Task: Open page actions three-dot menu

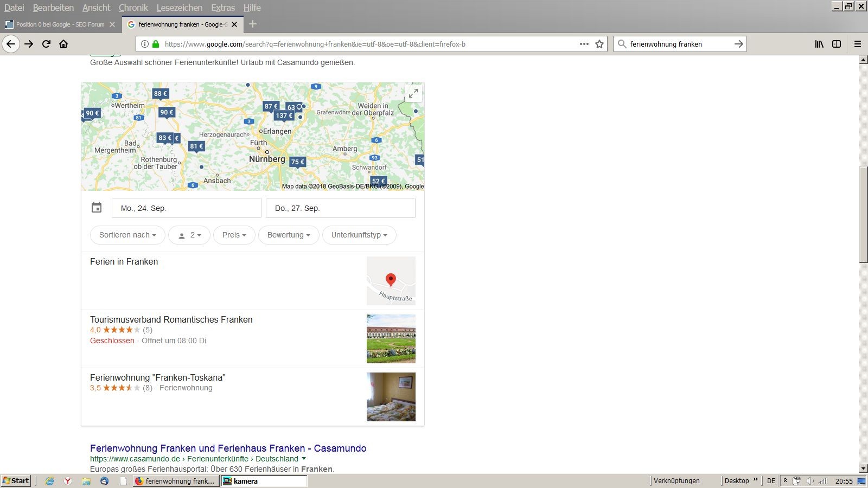Action: [x=584, y=44]
